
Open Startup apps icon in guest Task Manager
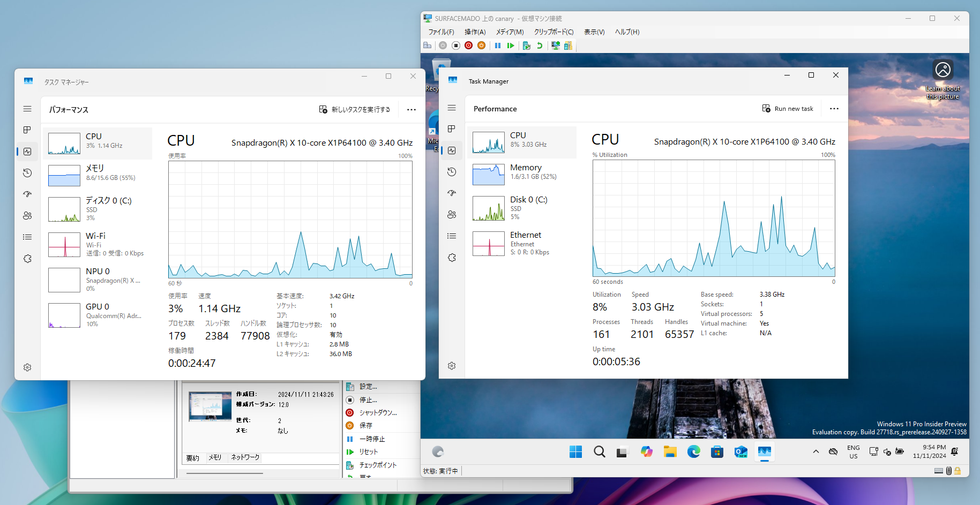(452, 193)
